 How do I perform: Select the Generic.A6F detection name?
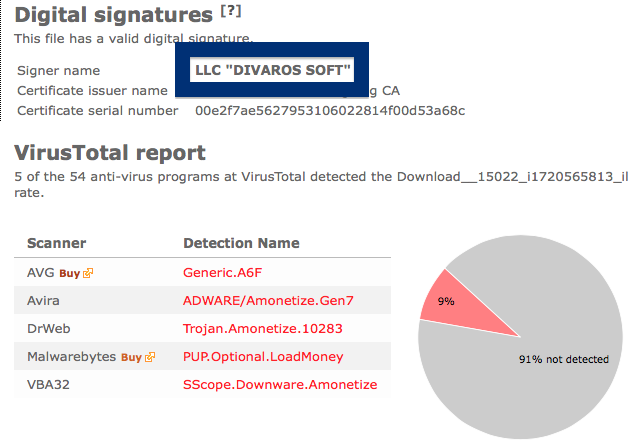[222, 273]
